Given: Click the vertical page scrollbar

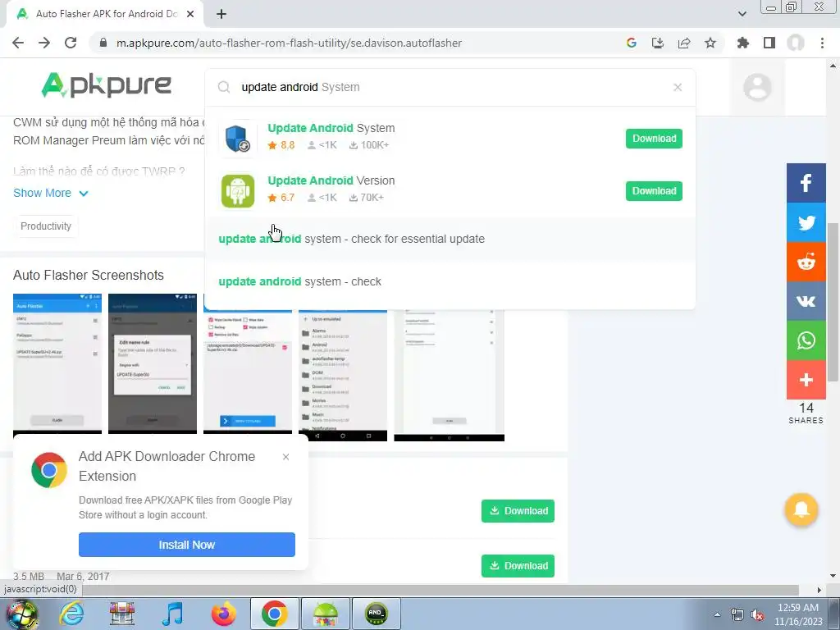Looking at the screenshot, I should tap(833, 302).
